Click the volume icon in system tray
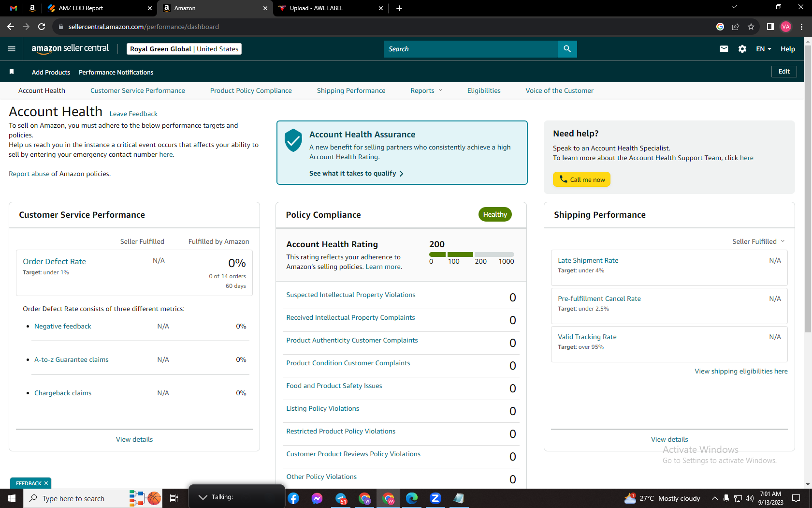The height and width of the screenshot is (508, 812). [750, 498]
